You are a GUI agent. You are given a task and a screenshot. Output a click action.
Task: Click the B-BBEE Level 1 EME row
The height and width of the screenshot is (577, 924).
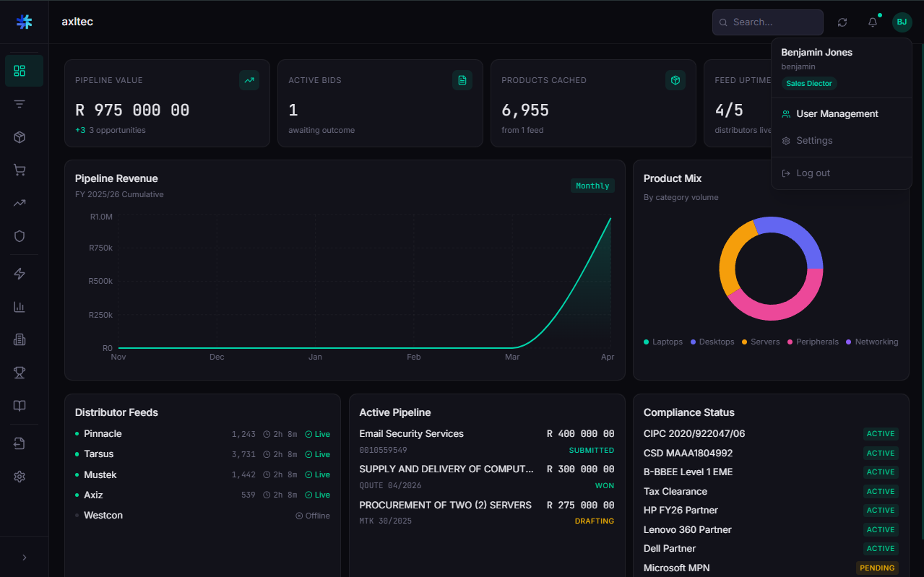[x=771, y=472]
